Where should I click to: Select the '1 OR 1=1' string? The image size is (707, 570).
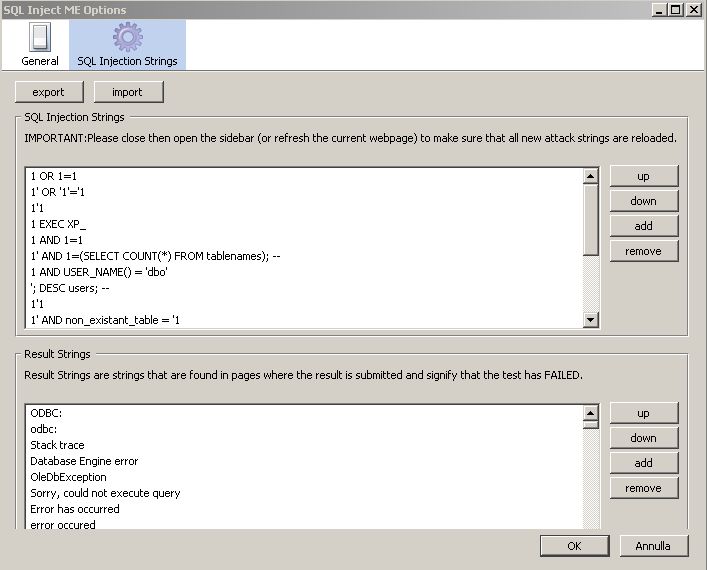(304, 176)
